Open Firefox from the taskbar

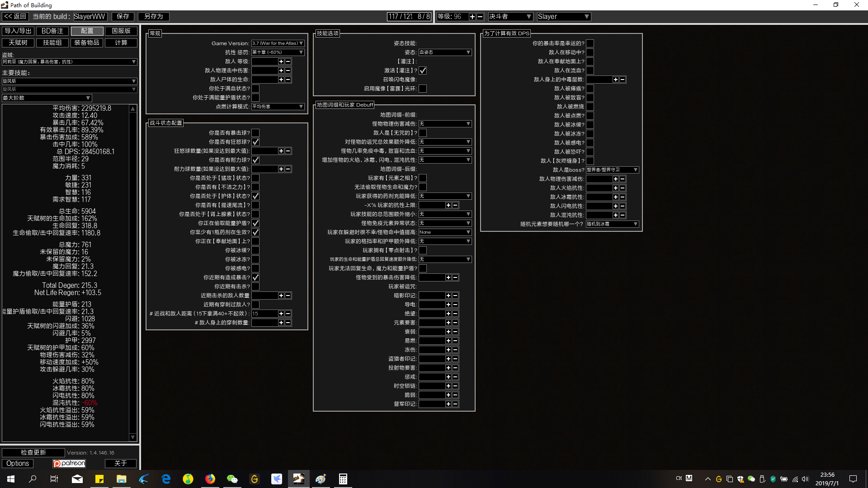click(210, 479)
